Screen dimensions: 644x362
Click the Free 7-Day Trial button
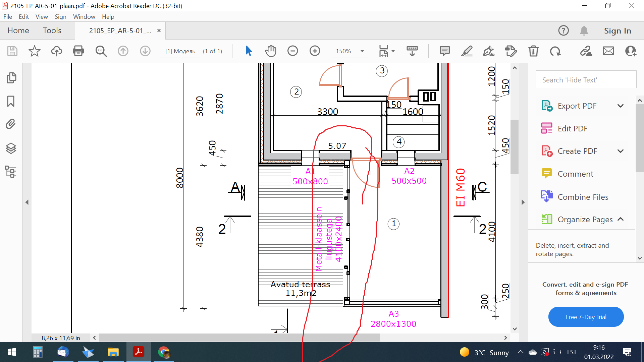coord(586,317)
